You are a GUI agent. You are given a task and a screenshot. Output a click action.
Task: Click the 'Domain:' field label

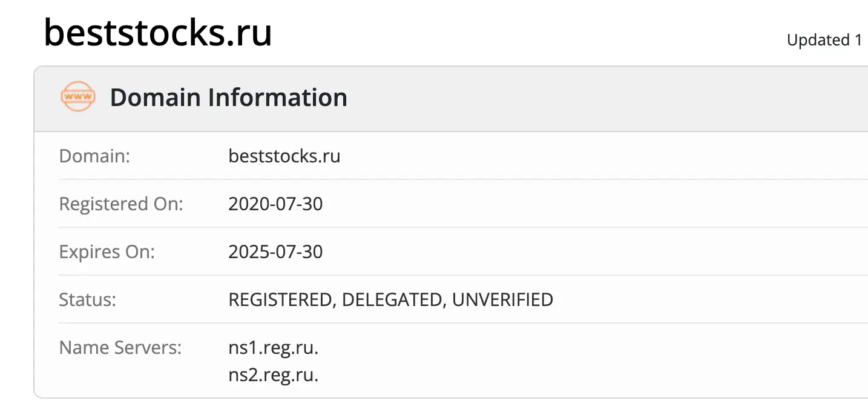[94, 156]
